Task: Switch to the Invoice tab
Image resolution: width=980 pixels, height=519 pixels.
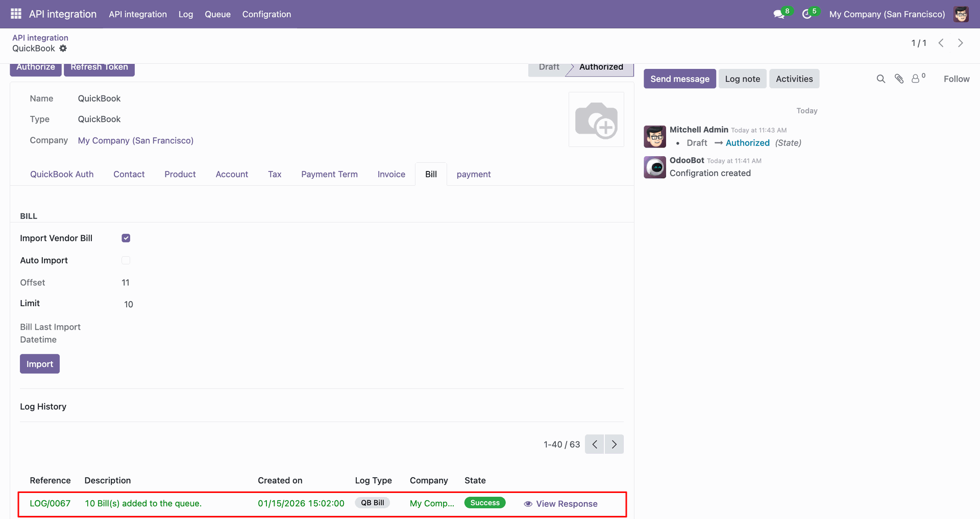Action: 391,174
